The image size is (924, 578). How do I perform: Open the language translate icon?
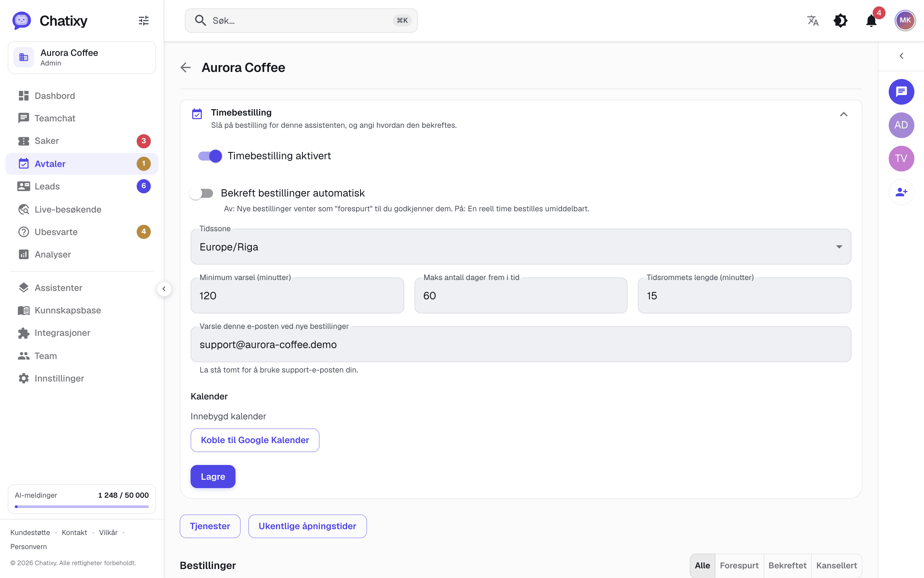[813, 21]
